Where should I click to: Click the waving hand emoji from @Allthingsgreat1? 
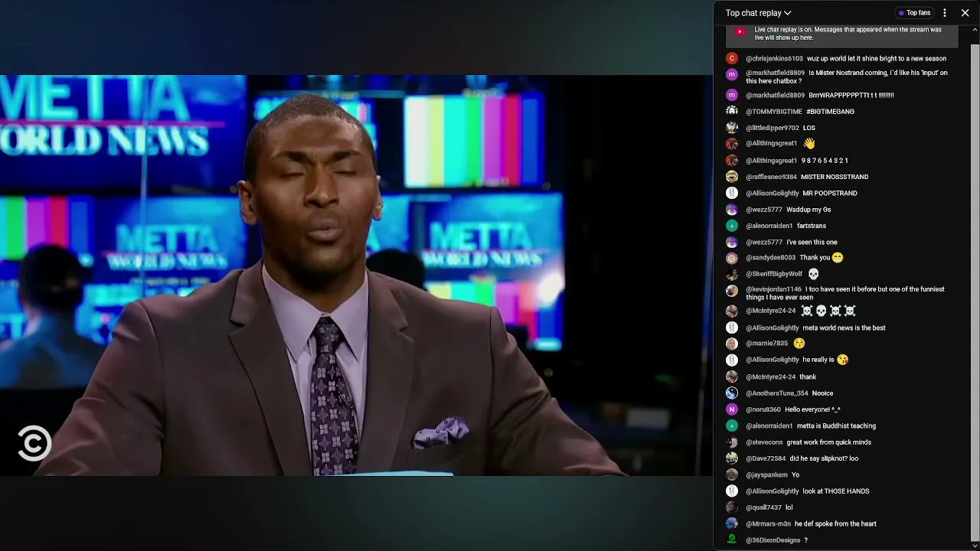pyautogui.click(x=809, y=143)
